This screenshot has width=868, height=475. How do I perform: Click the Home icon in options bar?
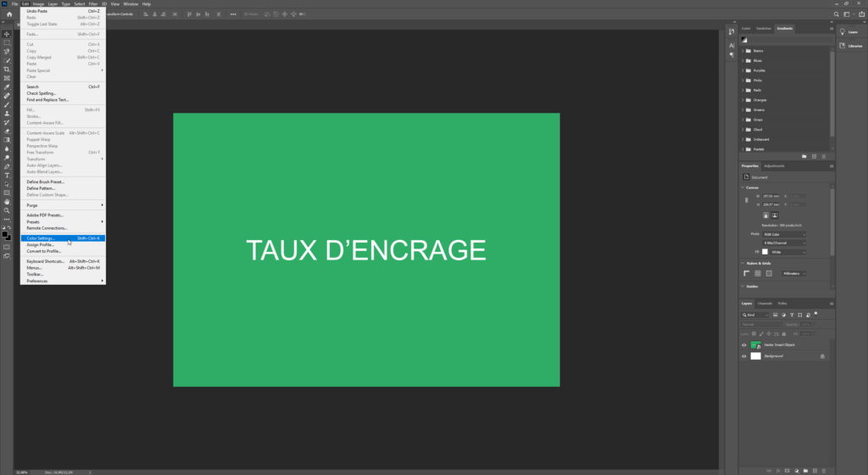click(x=8, y=14)
